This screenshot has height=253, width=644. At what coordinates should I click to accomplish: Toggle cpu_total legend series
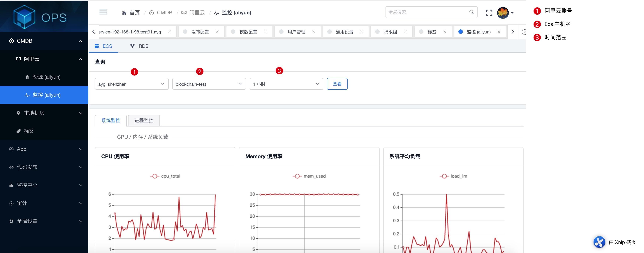pos(165,176)
